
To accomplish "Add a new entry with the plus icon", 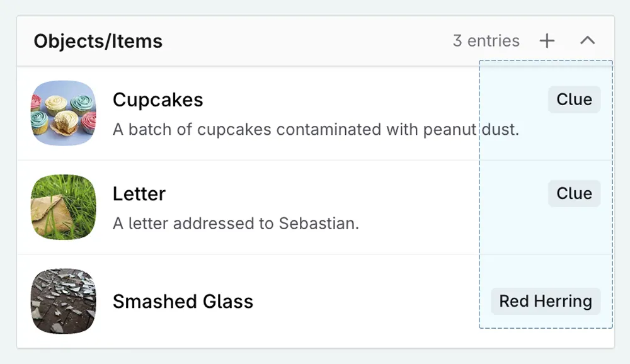I will [x=547, y=41].
